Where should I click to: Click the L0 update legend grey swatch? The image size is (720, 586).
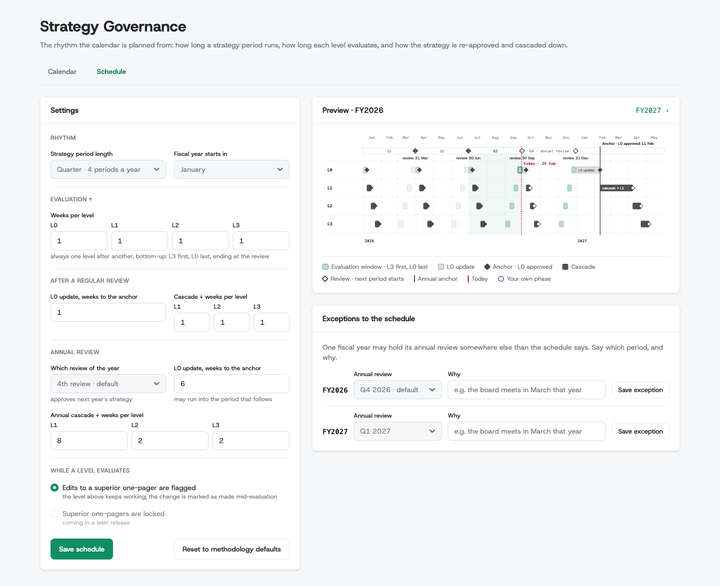click(x=441, y=267)
